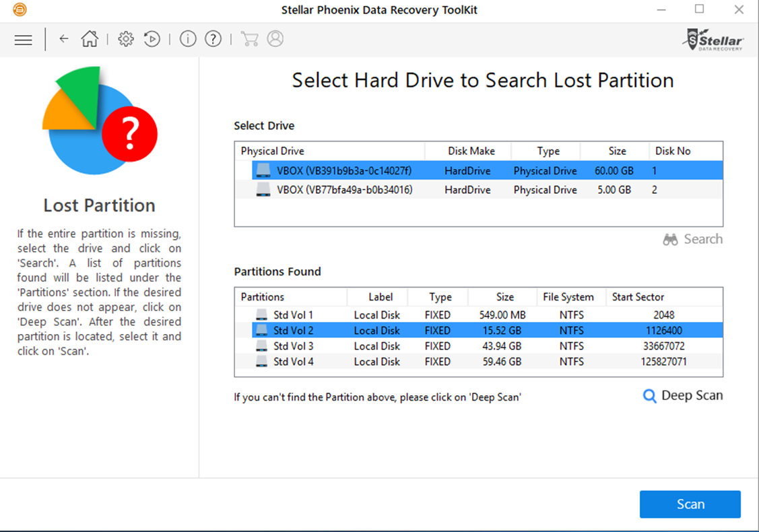759x532 pixels.
Task: Click the shopping cart icon
Action: click(249, 39)
